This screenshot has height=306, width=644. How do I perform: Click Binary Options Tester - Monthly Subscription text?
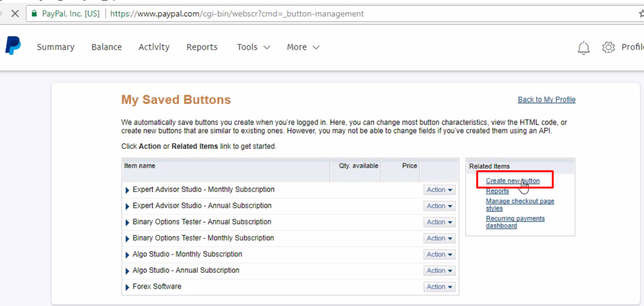(203, 238)
